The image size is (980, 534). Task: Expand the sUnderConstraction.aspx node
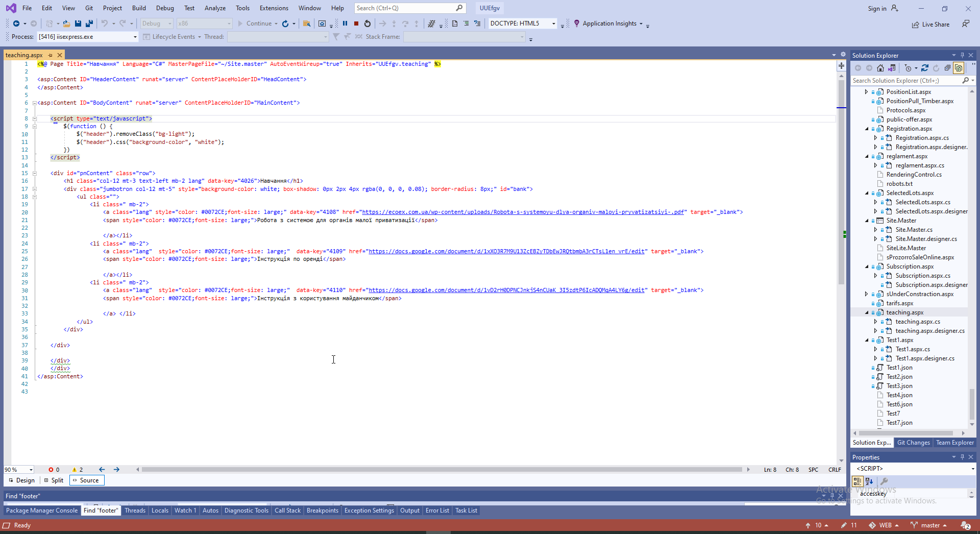pyautogui.click(x=867, y=294)
